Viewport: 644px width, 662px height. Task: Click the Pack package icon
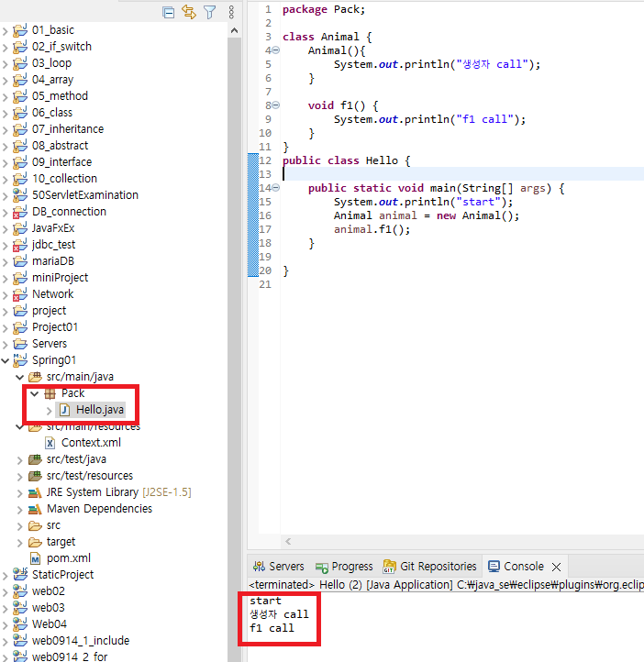click(x=50, y=394)
